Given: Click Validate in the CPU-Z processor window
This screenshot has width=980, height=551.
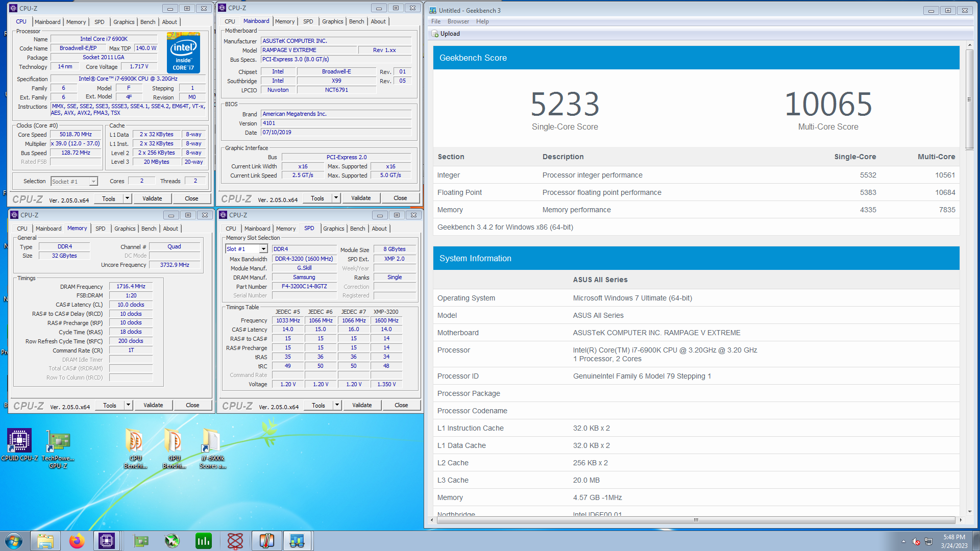Looking at the screenshot, I should 152,198.
